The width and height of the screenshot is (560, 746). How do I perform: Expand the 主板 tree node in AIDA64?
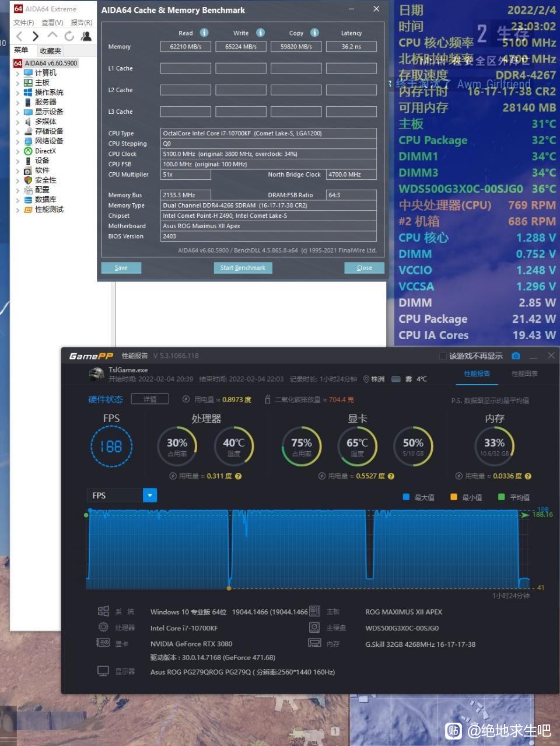(17, 83)
